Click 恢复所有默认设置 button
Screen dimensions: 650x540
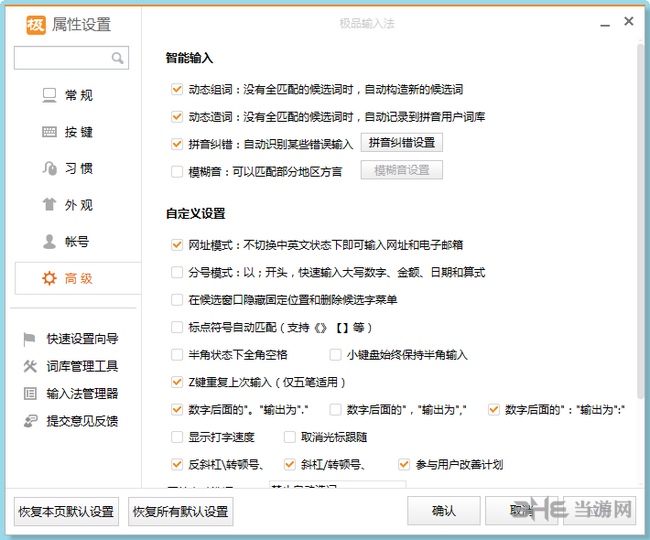click(181, 511)
